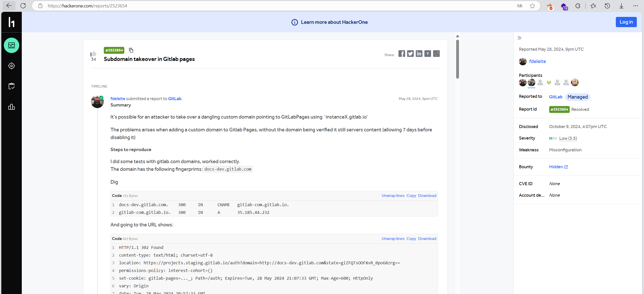This screenshot has height=294, width=644.
Task: Share the report on Reddit
Action: (436, 54)
